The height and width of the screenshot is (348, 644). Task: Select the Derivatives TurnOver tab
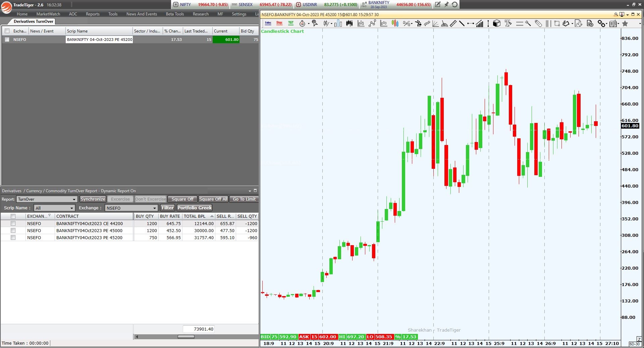33,21
